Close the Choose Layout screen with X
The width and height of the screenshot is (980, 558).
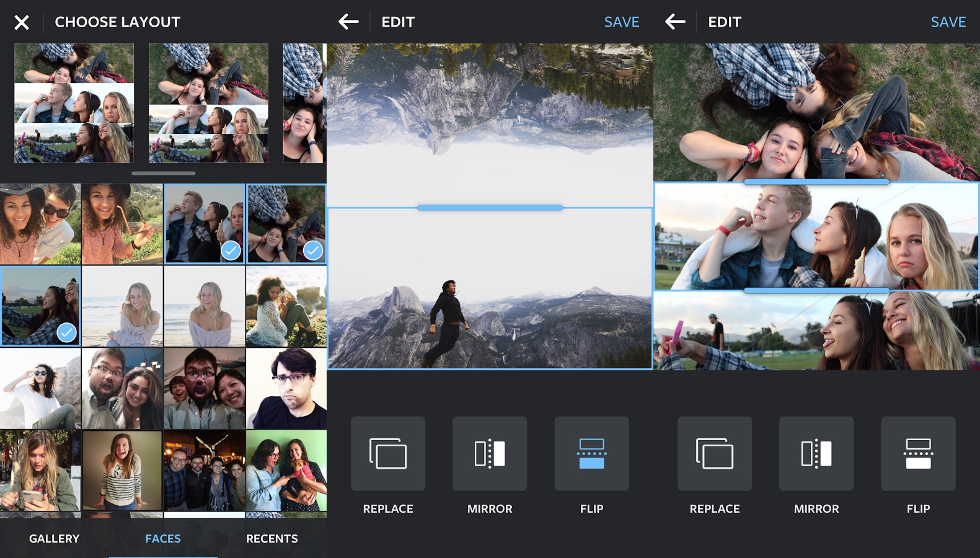click(22, 22)
